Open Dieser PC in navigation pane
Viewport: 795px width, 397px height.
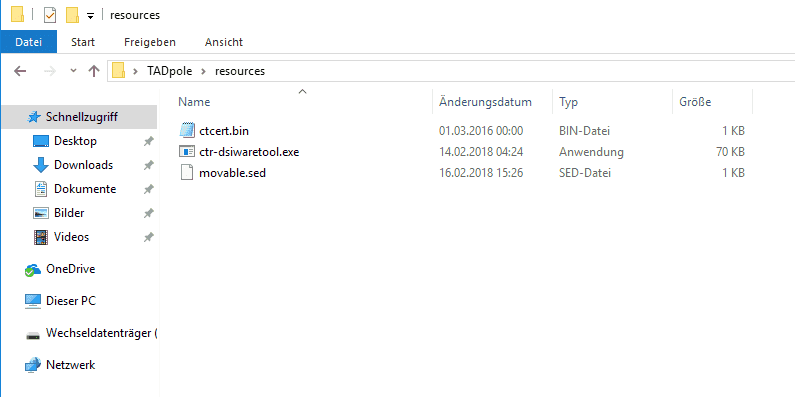click(x=71, y=301)
